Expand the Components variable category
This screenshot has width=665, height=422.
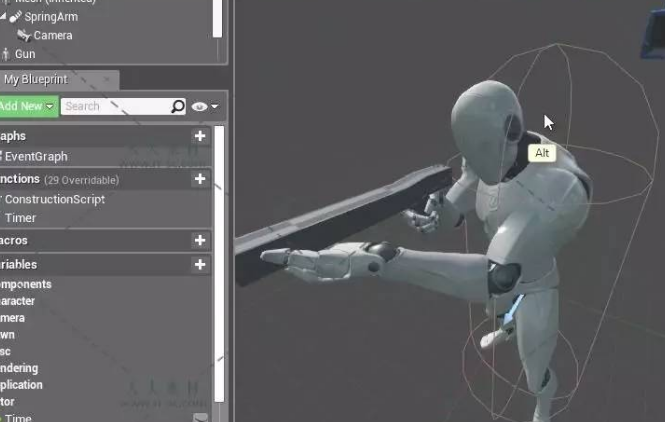tap(25, 284)
